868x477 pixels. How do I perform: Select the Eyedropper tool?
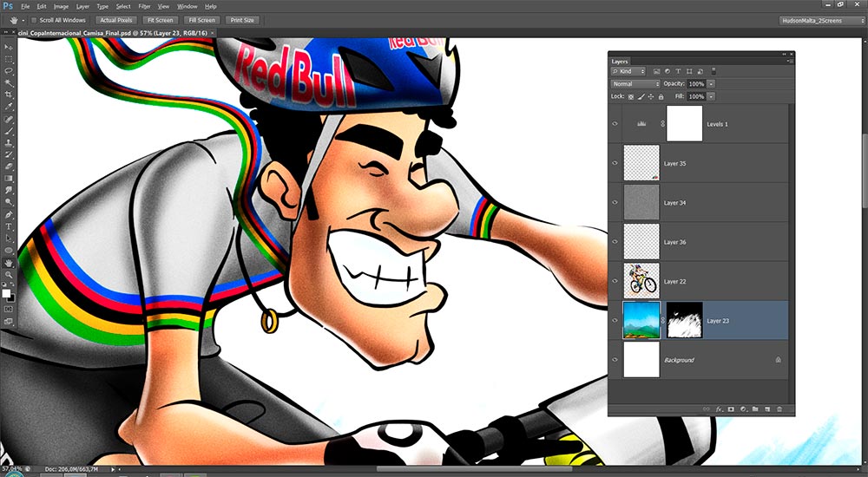coord(9,107)
